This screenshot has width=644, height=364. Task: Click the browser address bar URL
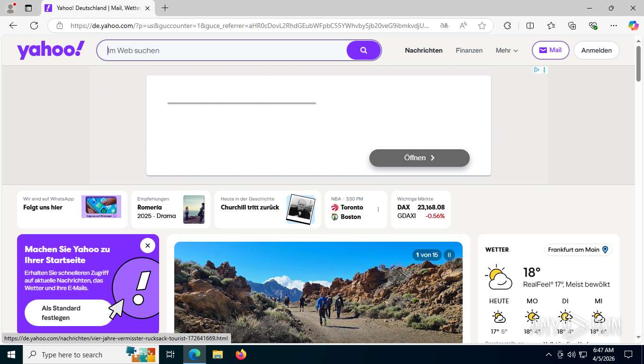[x=250, y=26]
